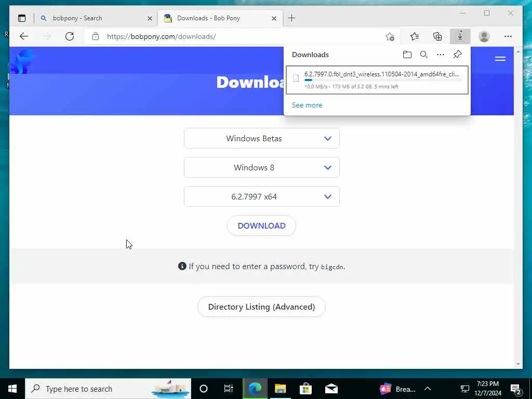Viewport: 532px width, 399px height.
Task: Toggle the Downloads toolbar button
Action: click(x=460, y=36)
